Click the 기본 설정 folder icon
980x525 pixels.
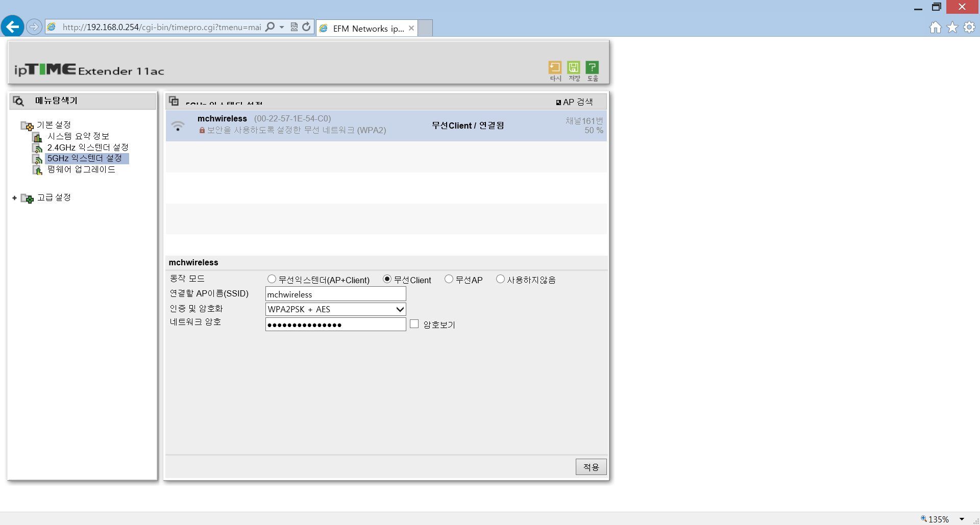tap(27, 126)
